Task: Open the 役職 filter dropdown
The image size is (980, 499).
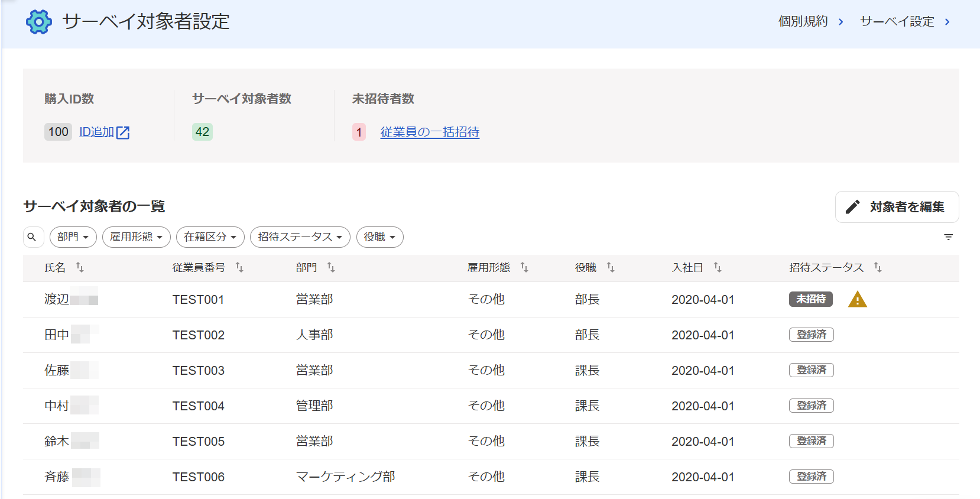Action: 380,237
